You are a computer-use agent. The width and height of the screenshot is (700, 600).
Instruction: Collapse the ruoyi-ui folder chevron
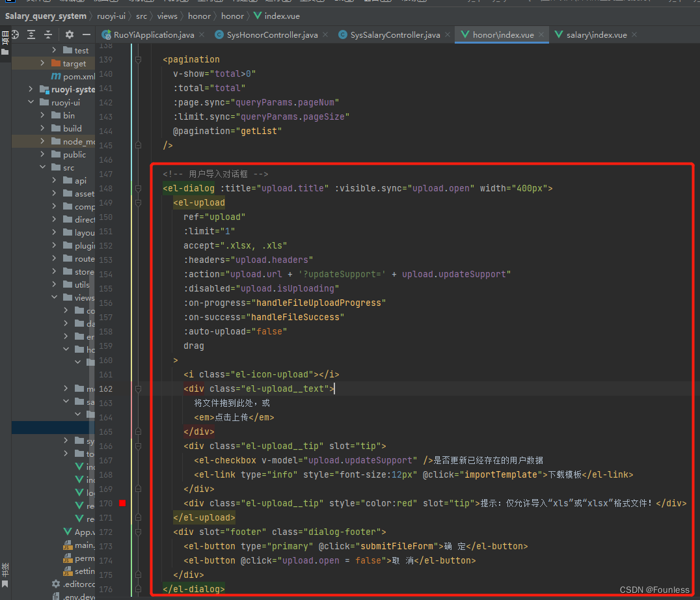(31, 102)
